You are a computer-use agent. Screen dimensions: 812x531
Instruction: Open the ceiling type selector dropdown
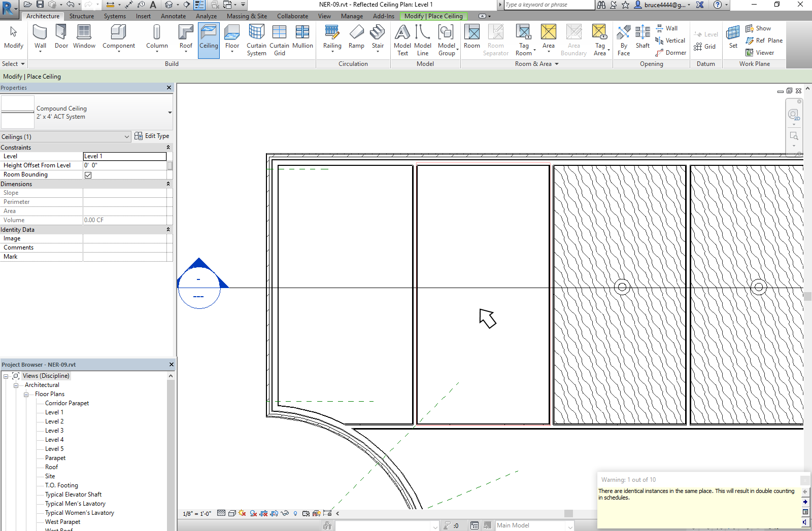(170, 113)
